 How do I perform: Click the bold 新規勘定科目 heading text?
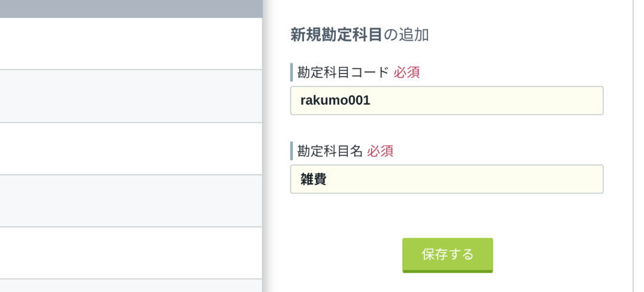click(x=336, y=35)
